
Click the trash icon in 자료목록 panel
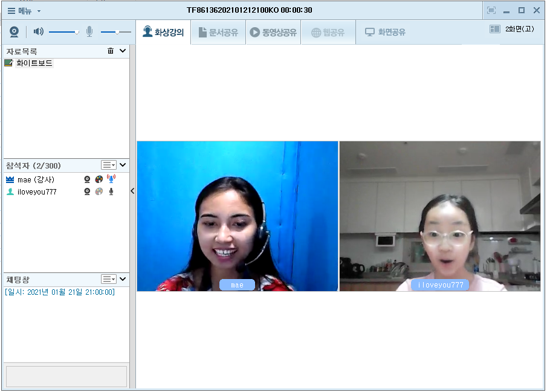coord(110,51)
